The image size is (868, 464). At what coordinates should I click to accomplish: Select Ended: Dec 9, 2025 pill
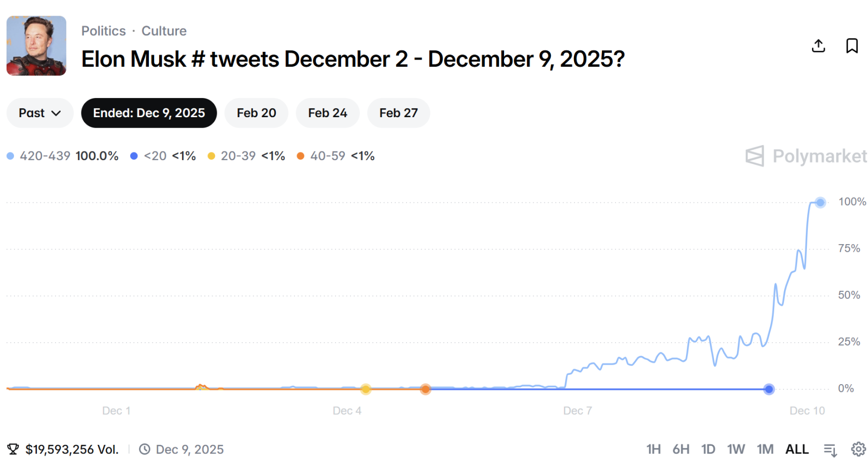[149, 113]
